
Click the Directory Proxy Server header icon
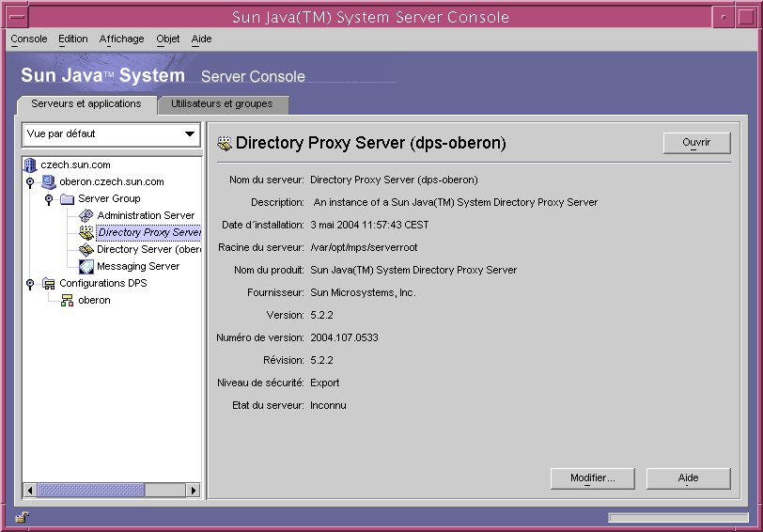pos(225,143)
